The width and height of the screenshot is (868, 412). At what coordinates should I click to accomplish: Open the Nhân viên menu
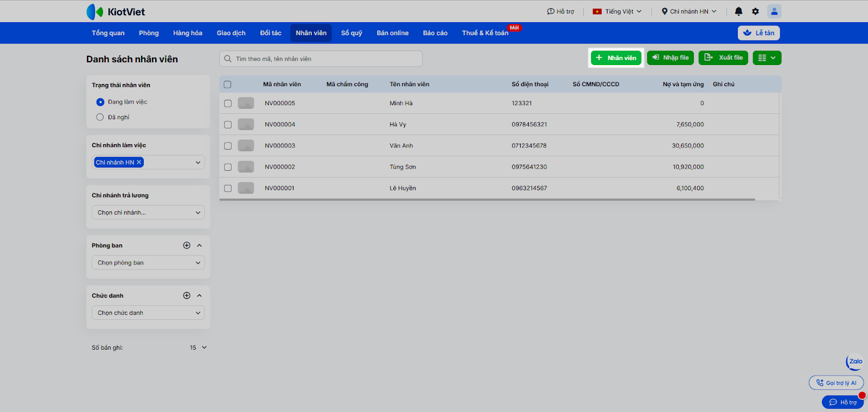click(x=311, y=33)
